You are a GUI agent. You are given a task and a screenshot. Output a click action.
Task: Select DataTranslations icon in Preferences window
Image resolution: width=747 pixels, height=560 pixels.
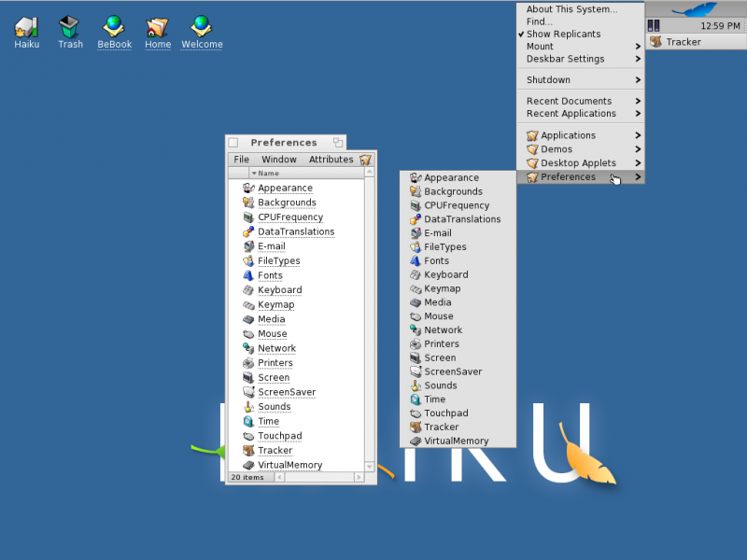pos(248,231)
